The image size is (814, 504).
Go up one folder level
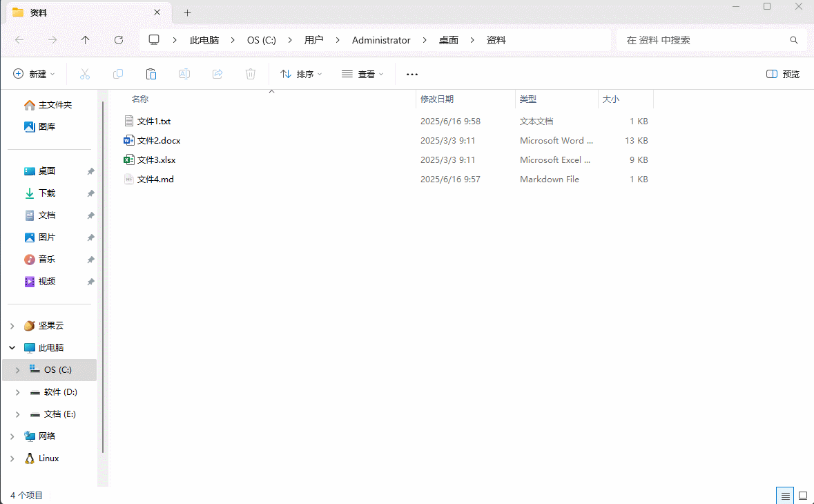tap(86, 40)
